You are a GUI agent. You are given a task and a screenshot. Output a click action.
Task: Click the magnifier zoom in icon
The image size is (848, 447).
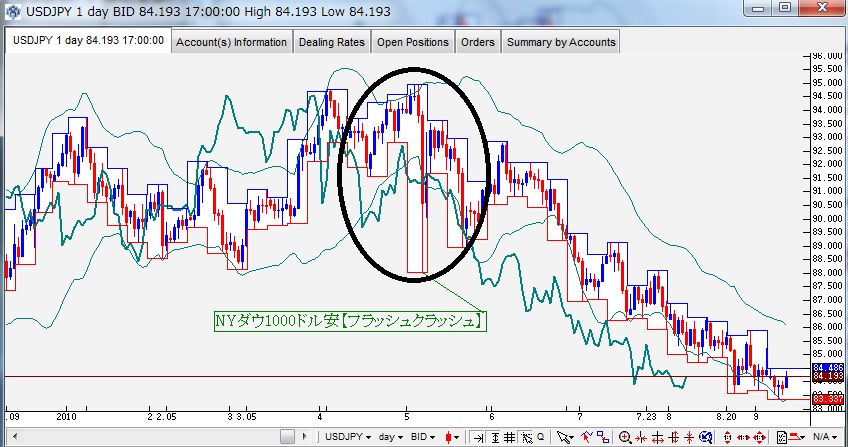pyautogui.click(x=625, y=437)
